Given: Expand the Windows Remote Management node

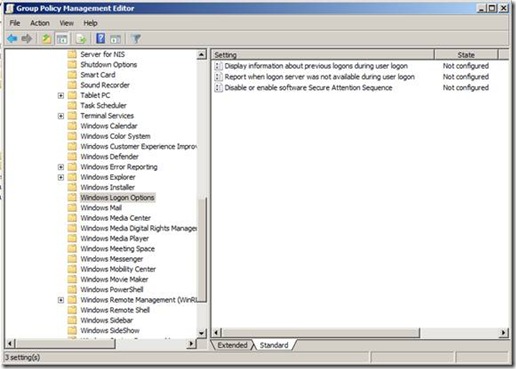Looking at the screenshot, I should tap(61, 300).
